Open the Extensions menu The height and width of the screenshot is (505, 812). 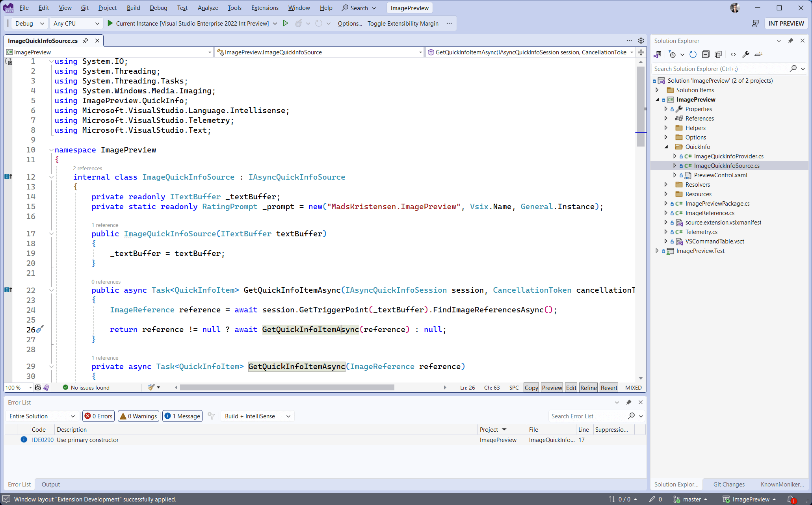pos(265,8)
